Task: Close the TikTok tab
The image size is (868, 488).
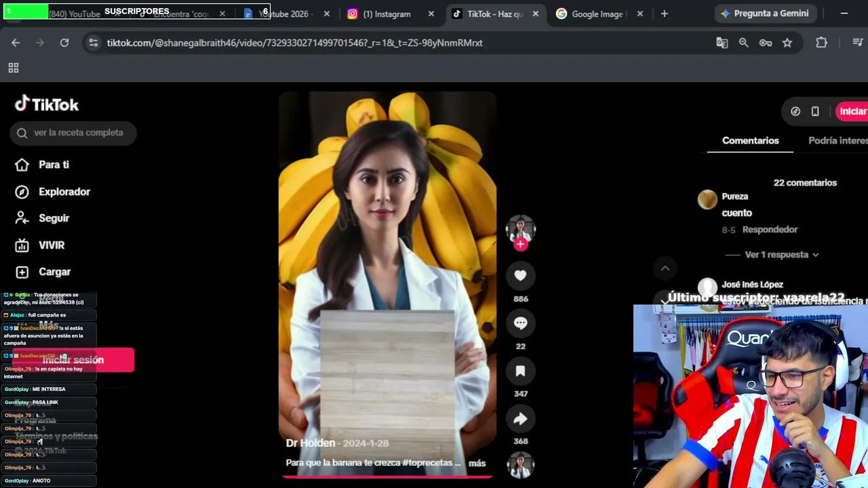Action: [536, 14]
